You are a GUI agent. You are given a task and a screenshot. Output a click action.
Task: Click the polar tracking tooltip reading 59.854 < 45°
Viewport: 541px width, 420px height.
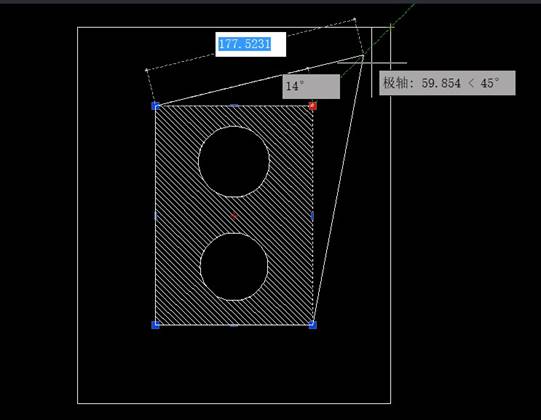[x=447, y=83]
